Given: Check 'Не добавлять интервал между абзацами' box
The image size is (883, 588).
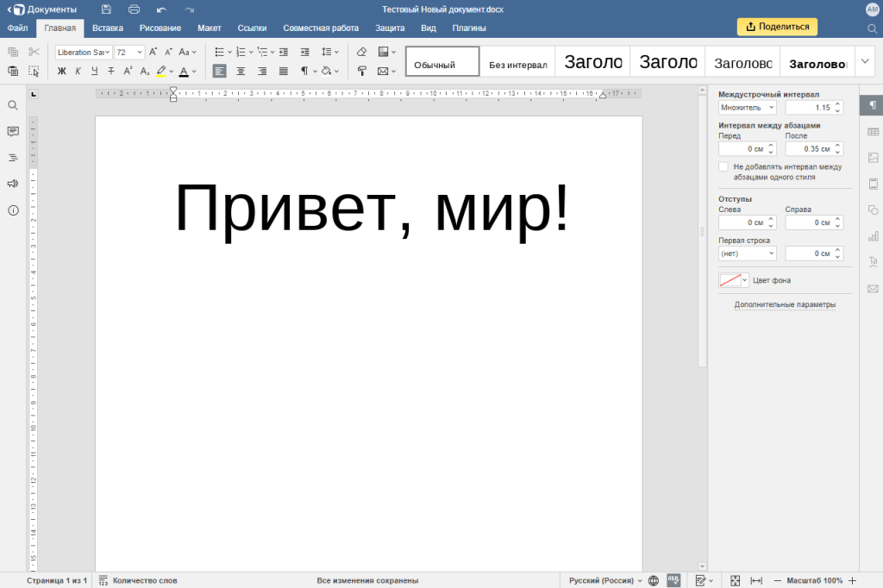Looking at the screenshot, I should (723, 166).
